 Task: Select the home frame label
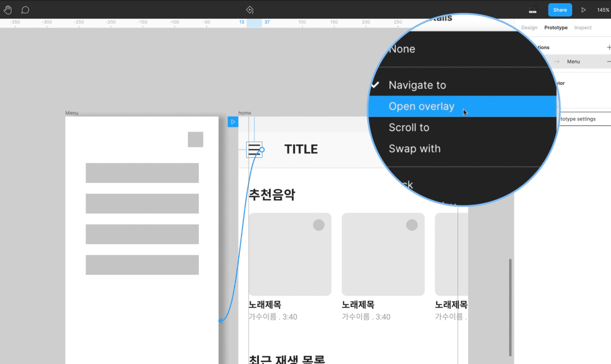click(244, 113)
